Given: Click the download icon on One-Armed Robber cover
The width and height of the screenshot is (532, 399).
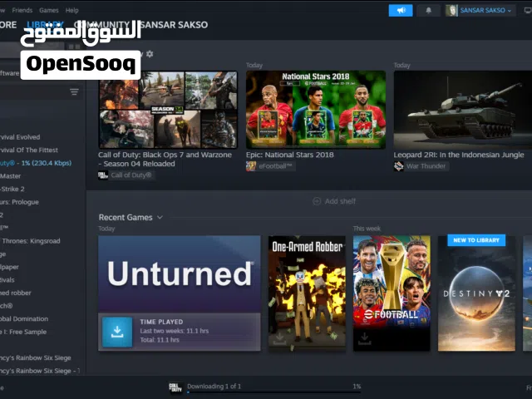Looking at the screenshot, I should 279,338.
